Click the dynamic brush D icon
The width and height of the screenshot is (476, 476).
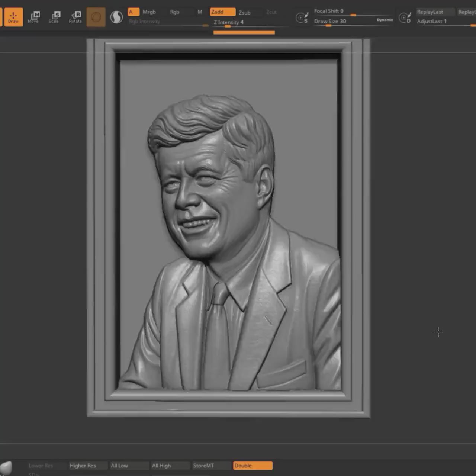405,17
